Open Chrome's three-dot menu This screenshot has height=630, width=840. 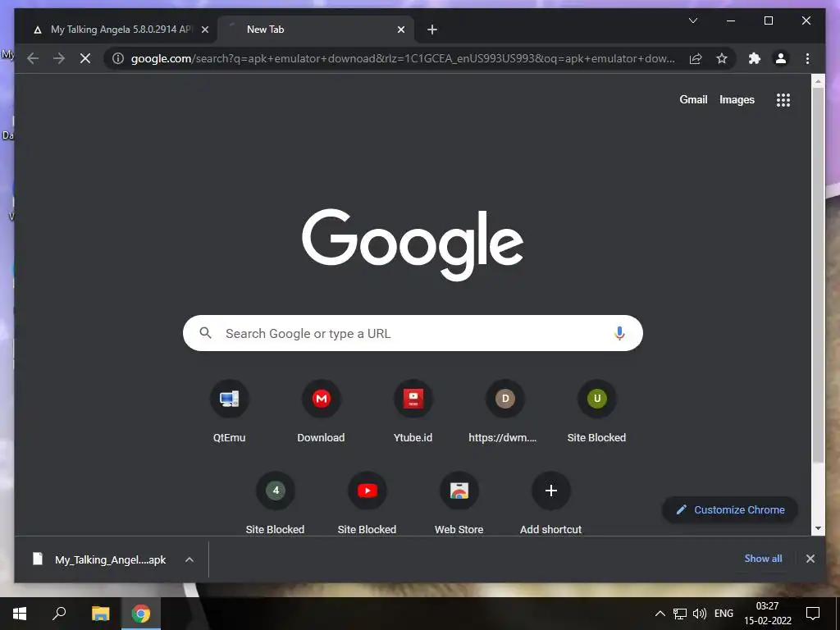(x=807, y=58)
